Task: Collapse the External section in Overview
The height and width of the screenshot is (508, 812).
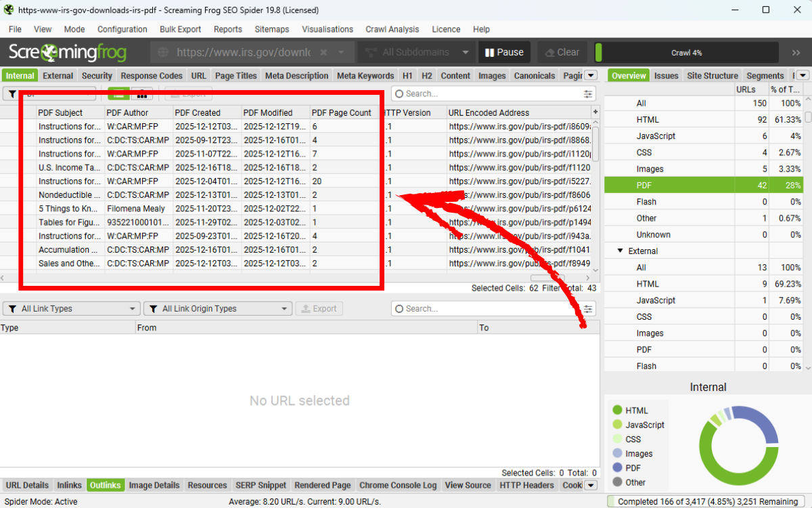Action: click(x=621, y=251)
